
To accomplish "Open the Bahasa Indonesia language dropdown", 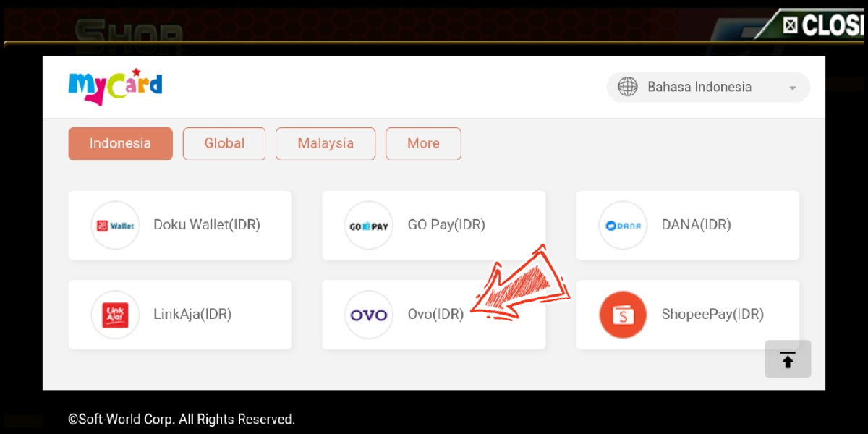I will click(x=708, y=87).
